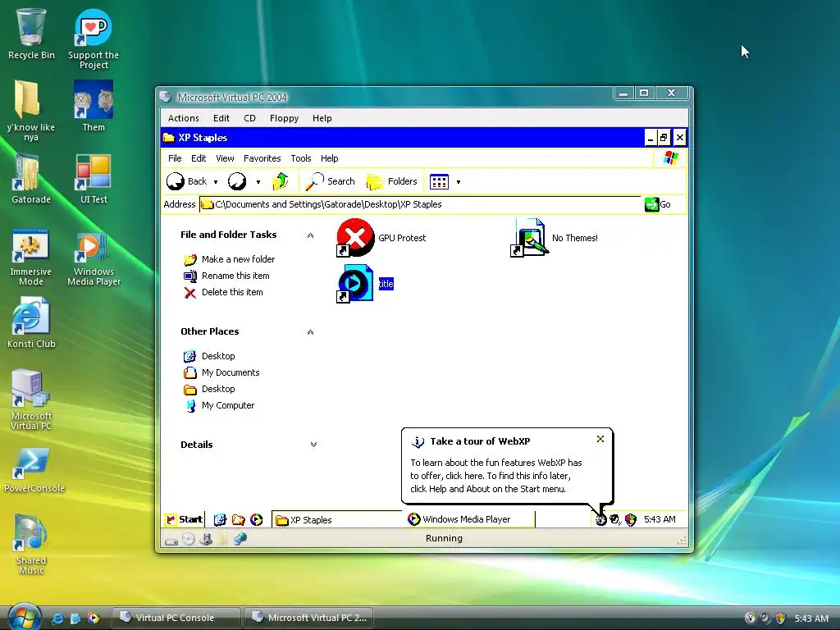The height and width of the screenshot is (630, 840).
Task: Open the y'know like nya folder
Action: (30, 111)
